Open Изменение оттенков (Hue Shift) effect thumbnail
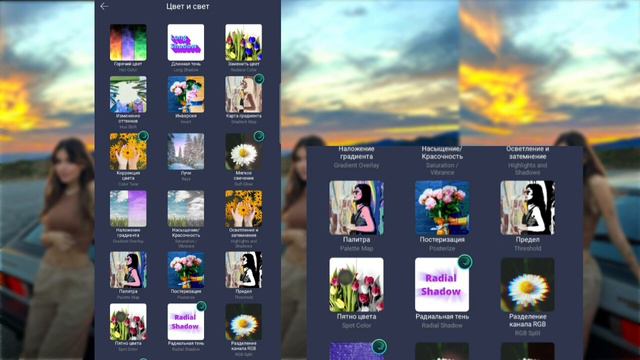This screenshot has height=360, width=640. pos(128,94)
